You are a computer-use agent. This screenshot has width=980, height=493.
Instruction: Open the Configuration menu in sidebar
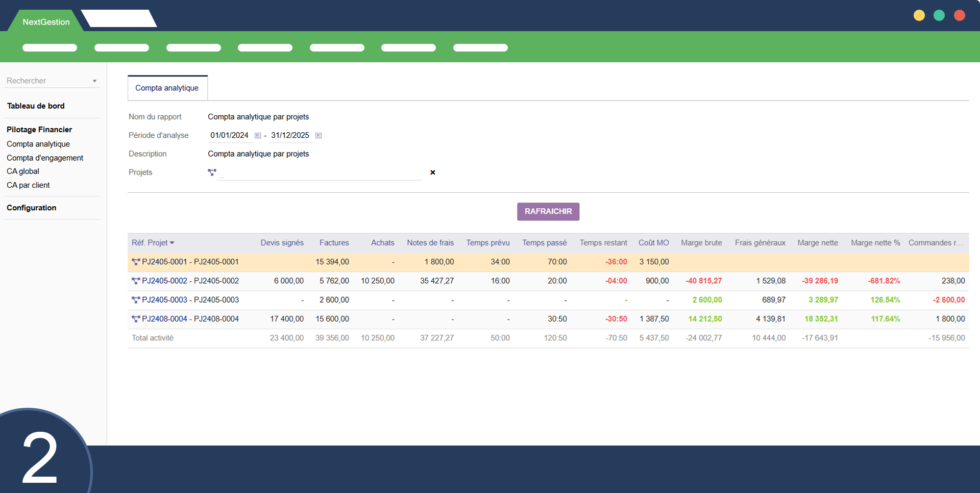coord(32,208)
